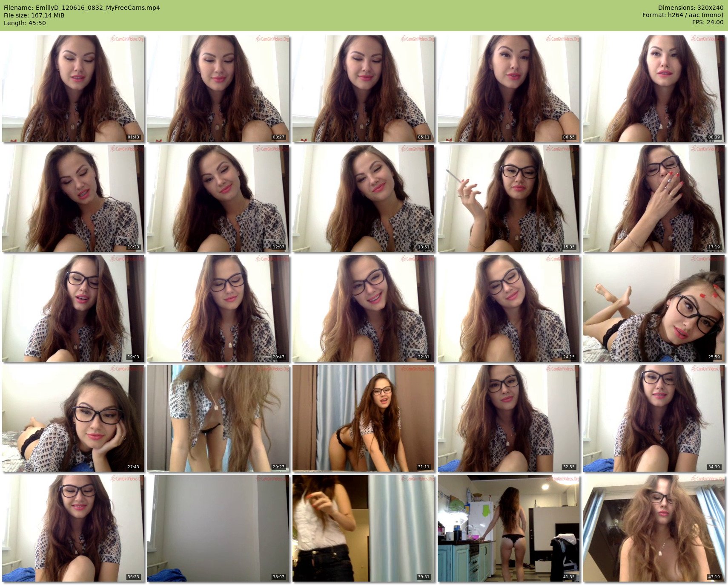
Task: Click the thumbnail timestamped 01:43
Action: click(x=73, y=88)
